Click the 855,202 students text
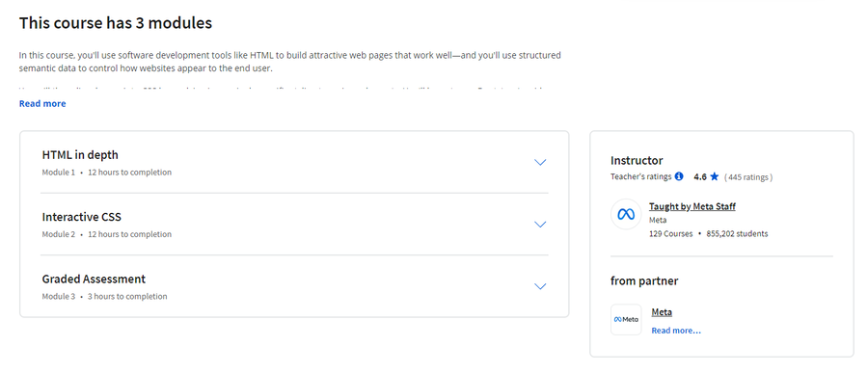Image resolution: width=868 pixels, height=373 pixels. 738,233
